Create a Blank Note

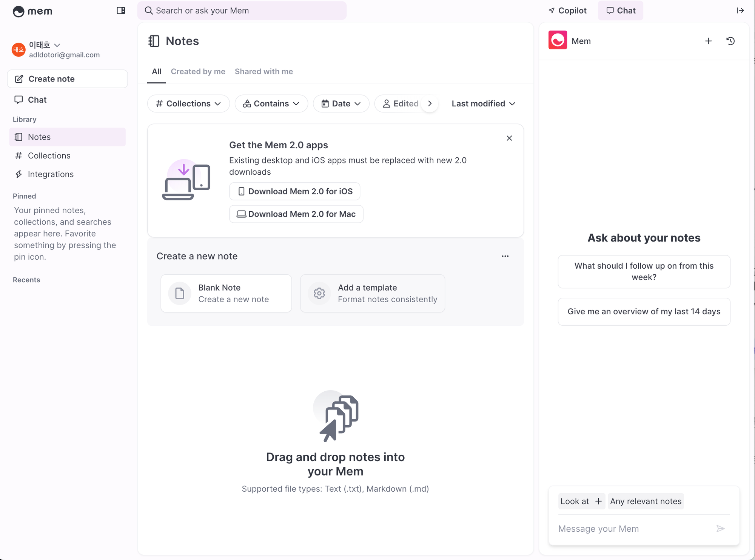226,293
